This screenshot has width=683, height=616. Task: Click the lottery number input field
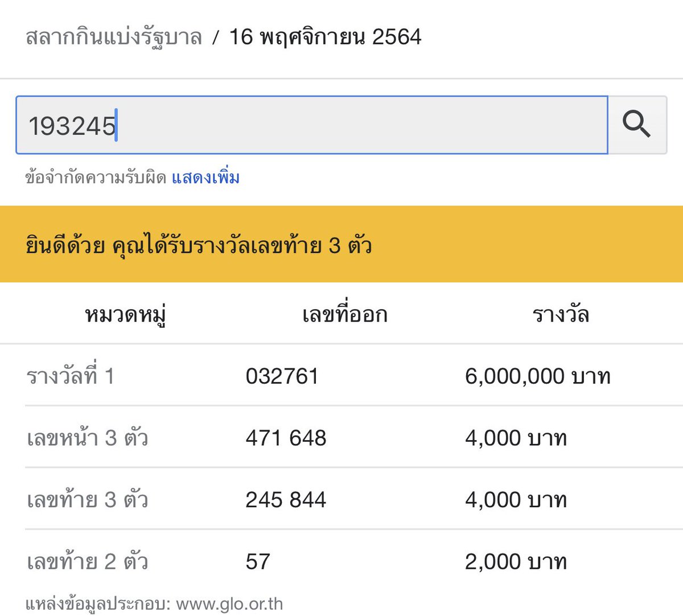click(x=341, y=125)
